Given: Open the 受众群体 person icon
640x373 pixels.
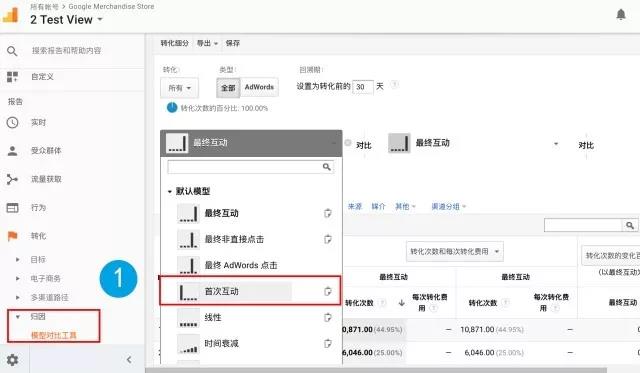Looking at the screenshot, I should click(12, 151).
